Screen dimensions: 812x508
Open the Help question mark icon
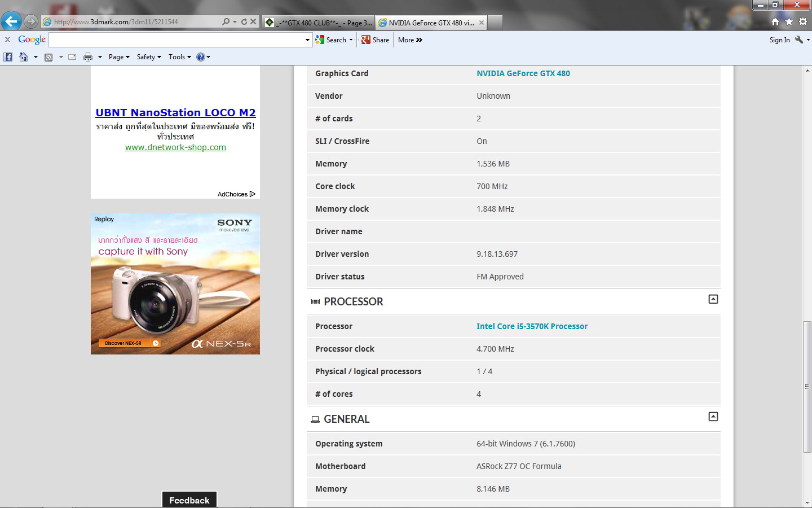200,57
